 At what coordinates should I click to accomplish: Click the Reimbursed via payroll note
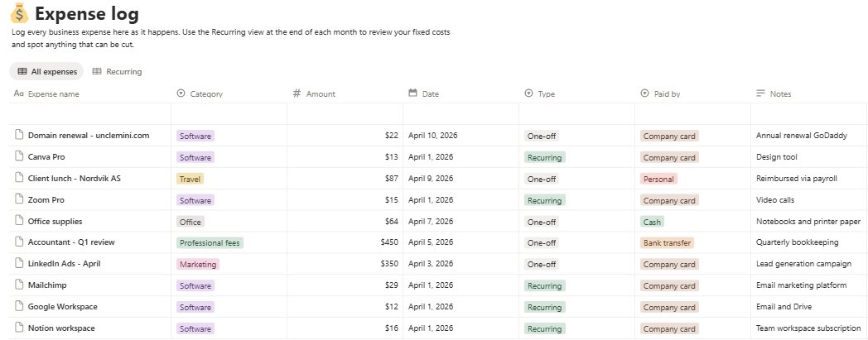797,178
